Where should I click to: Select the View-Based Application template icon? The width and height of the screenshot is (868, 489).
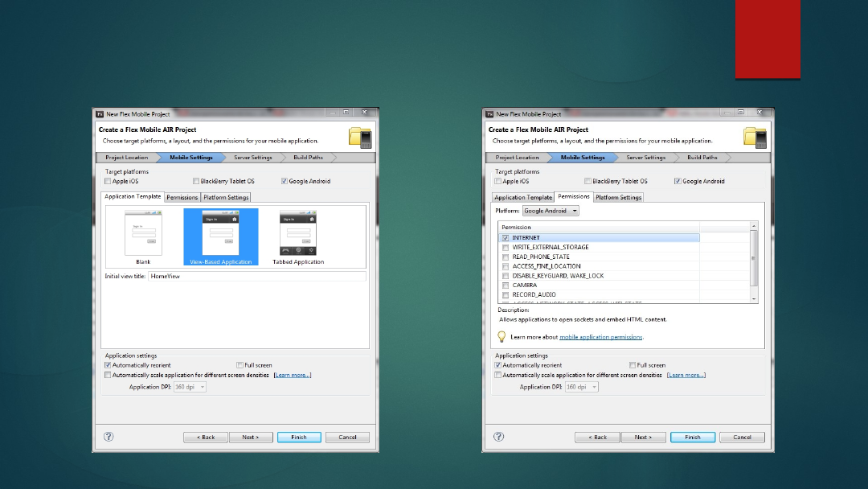tap(220, 234)
